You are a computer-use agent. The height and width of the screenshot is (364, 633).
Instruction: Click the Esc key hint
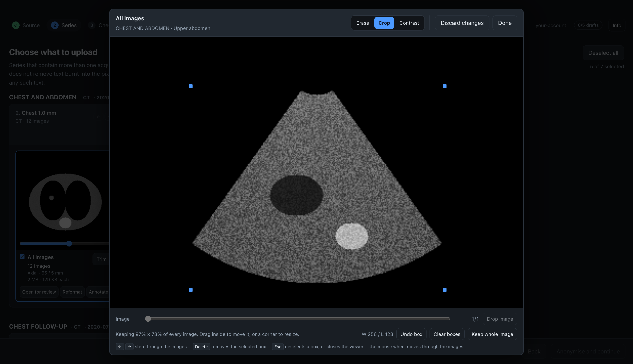tap(278, 346)
